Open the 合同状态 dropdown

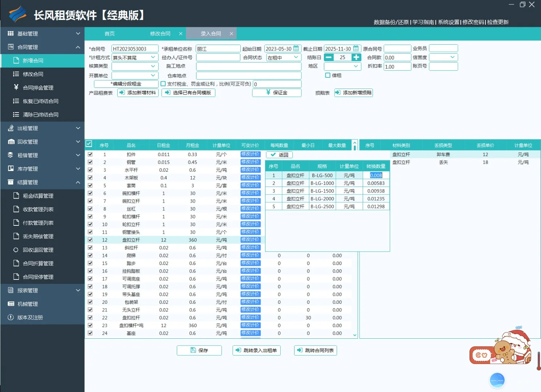point(296,57)
